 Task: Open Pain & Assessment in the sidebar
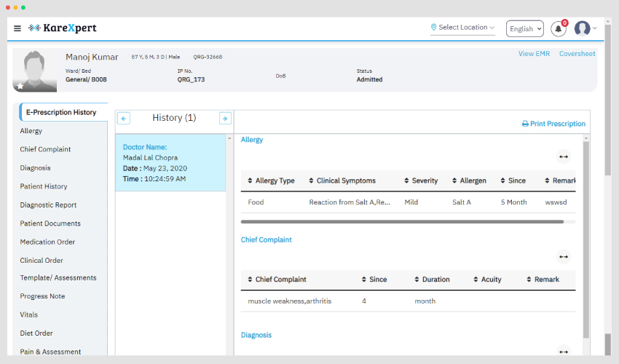(50, 352)
